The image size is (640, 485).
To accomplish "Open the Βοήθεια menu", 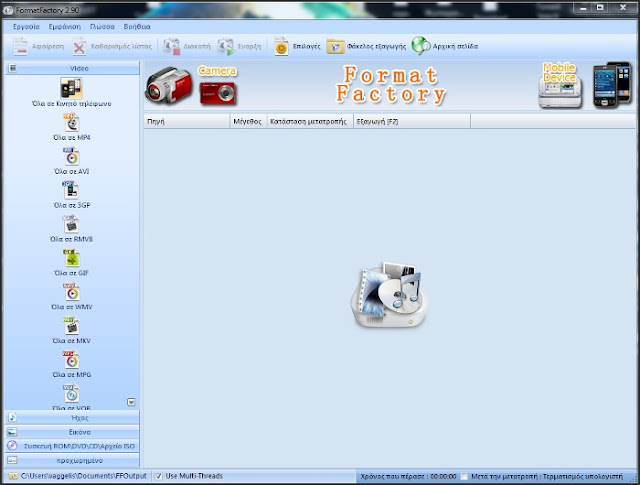I will [137, 27].
